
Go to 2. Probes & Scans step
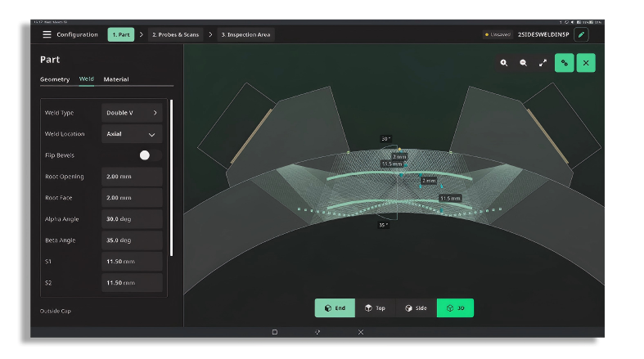point(175,34)
